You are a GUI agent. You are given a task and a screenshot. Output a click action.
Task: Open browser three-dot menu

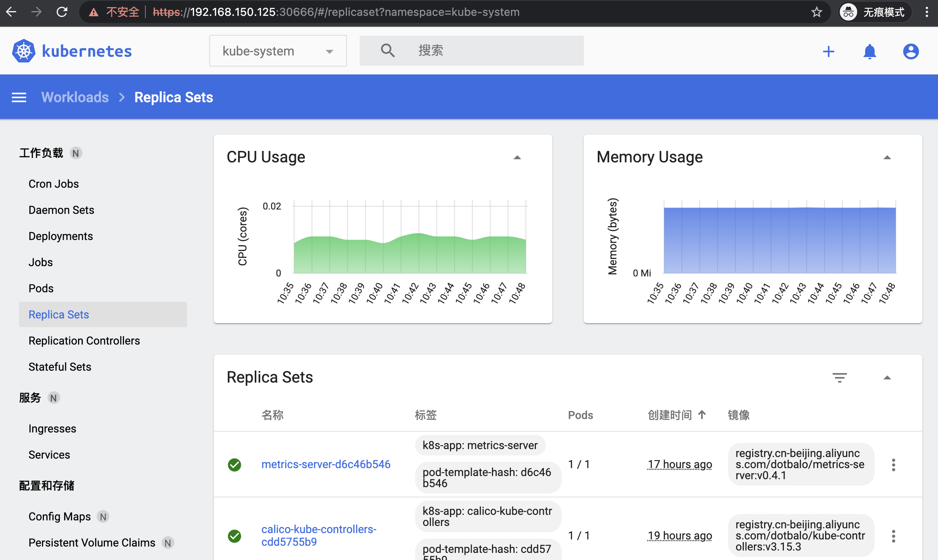927,12
